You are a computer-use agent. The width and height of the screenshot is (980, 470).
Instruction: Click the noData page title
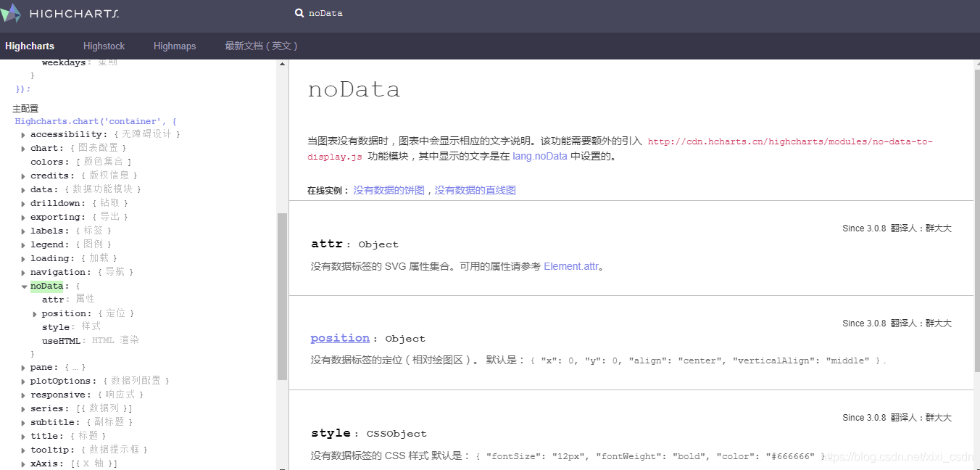354,89
